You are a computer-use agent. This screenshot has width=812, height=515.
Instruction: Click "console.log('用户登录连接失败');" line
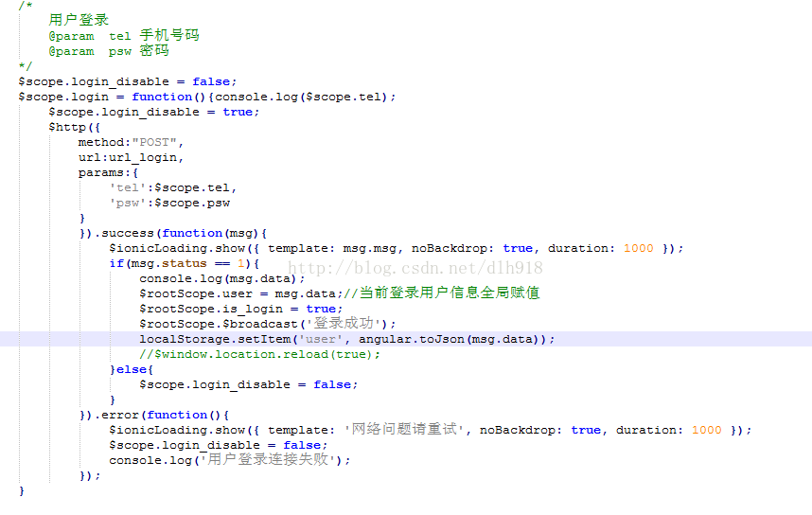tap(230, 459)
